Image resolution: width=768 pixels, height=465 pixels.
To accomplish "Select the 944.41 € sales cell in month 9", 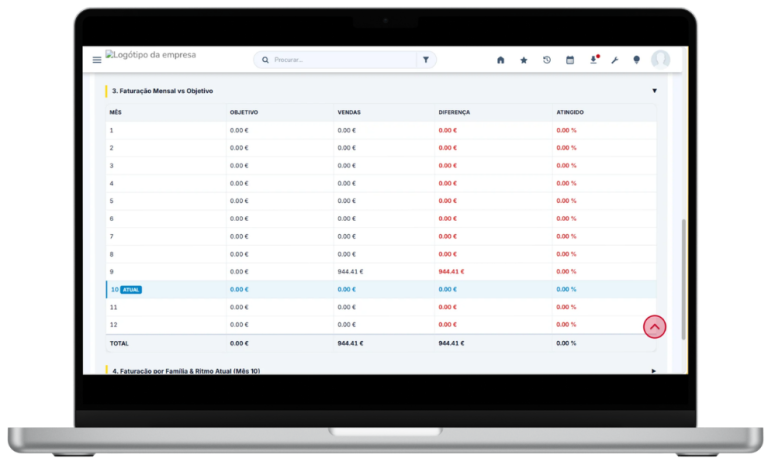I will tap(350, 271).
